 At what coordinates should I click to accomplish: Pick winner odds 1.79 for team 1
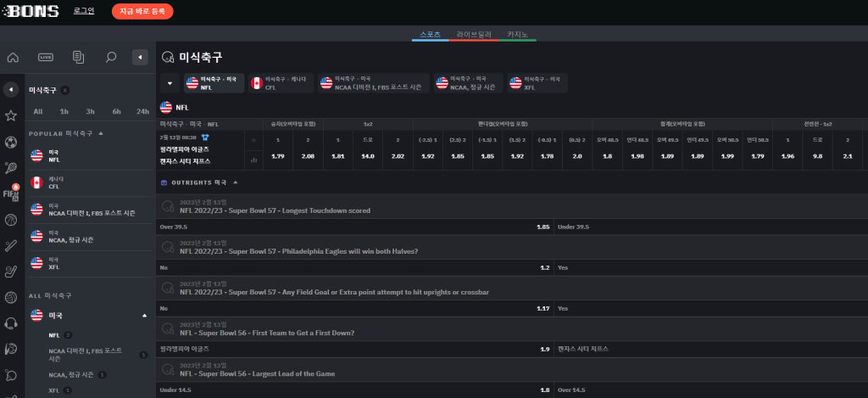coord(278,157)
